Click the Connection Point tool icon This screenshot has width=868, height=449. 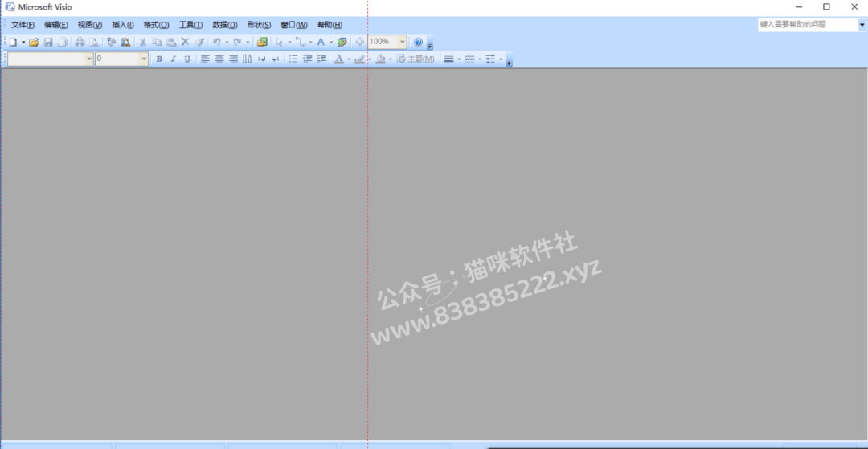(x=360, y=42)
